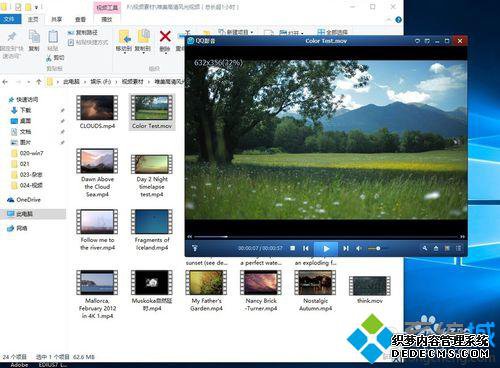
Task: Click 此电脑 in the address breadcrumb
Action: tap(71, 81)
